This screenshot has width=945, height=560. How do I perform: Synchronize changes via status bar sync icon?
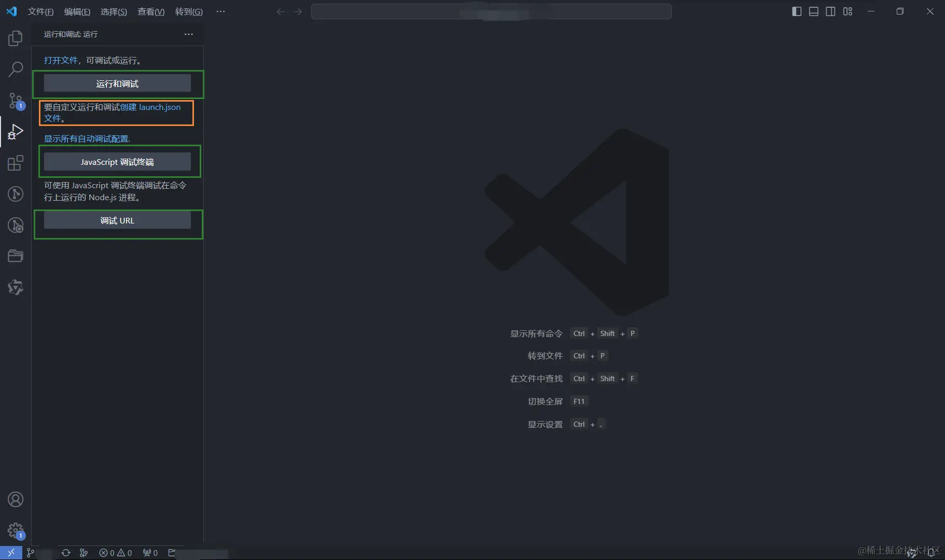tap(66, 553)
